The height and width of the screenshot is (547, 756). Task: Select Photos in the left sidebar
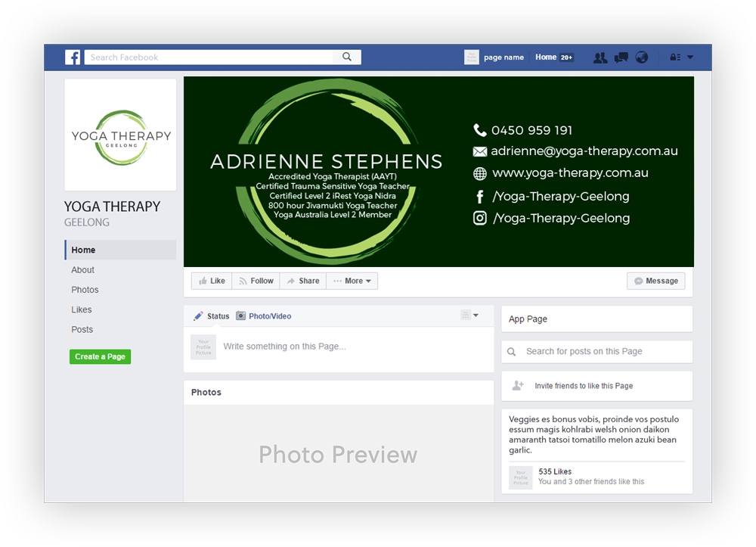pyautogui.click(x=85, y=290)
